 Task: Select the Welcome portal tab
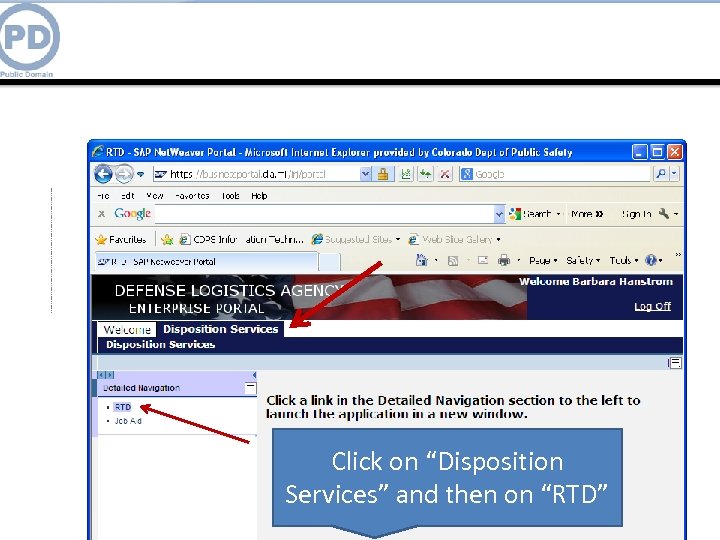point(127,330)
